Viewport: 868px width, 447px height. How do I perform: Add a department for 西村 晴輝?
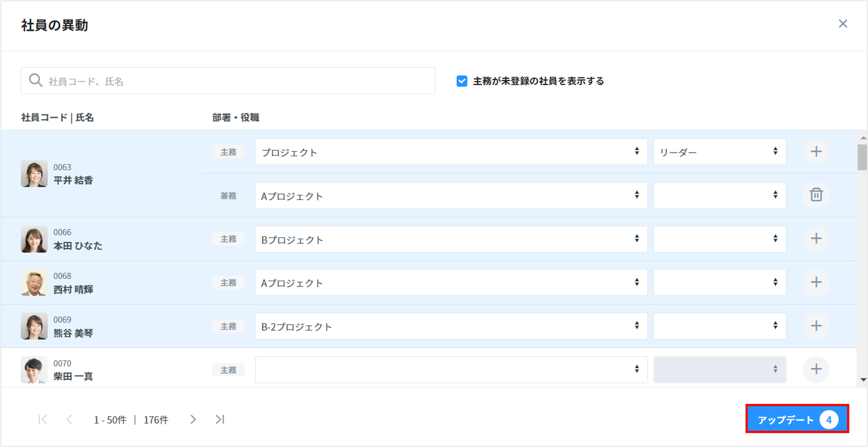(x=816, y=282)
